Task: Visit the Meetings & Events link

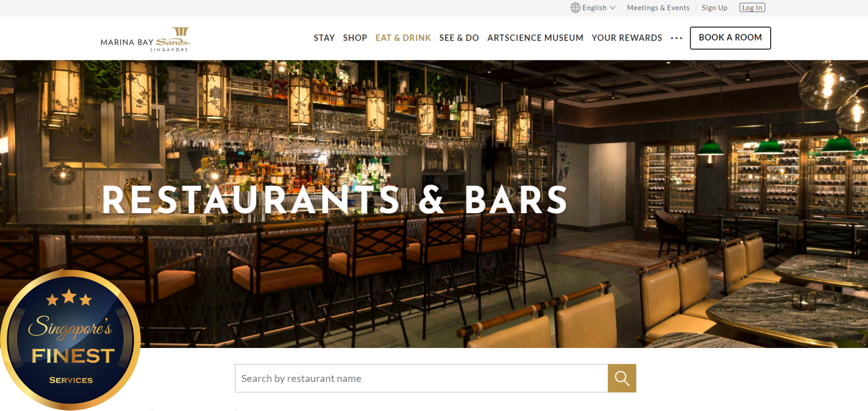Action: [x=658, y=8]
